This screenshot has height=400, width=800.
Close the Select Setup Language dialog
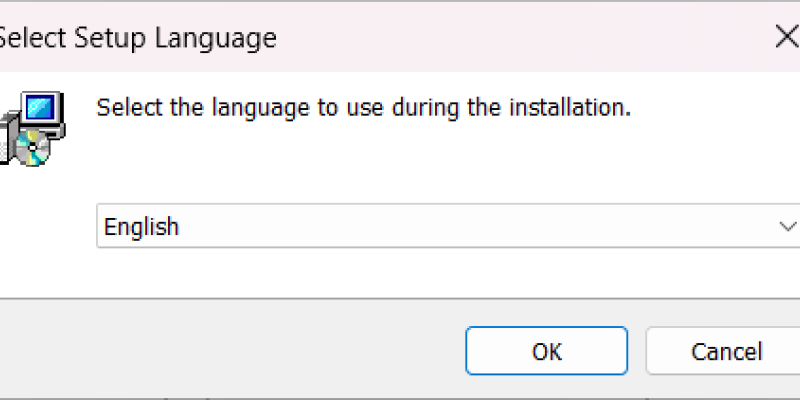pos(786,39)
